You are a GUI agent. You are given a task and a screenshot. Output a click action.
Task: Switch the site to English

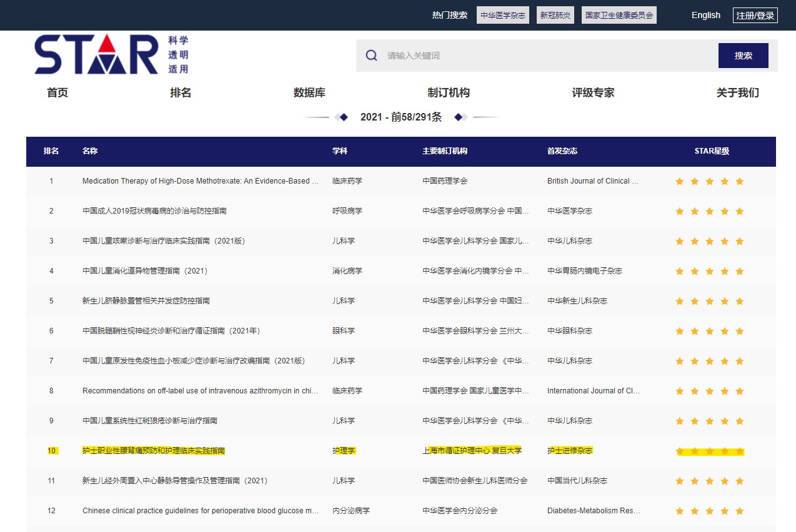coord(705,15)
